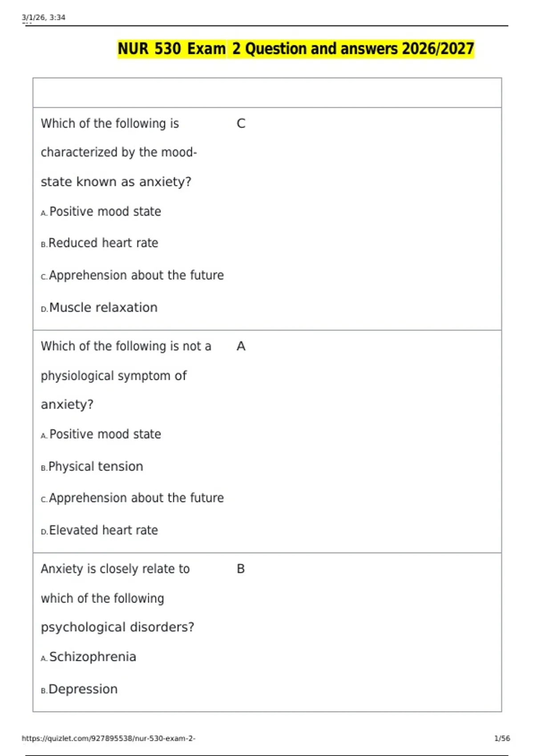
Task: Click the highlighted NUR 530 Exam 2 title
Action: (x=296, y=48)
